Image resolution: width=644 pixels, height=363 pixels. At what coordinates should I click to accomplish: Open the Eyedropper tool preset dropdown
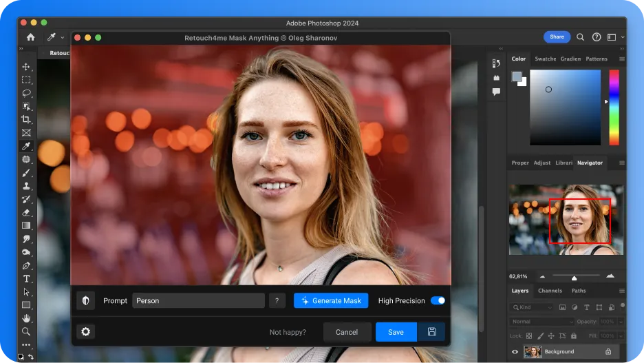coord(63,37)
